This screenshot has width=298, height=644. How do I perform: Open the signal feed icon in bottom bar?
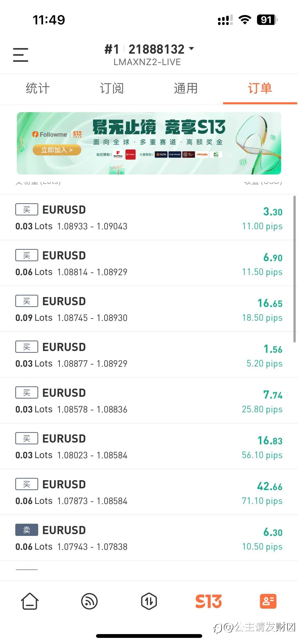(x=89, y=601)
